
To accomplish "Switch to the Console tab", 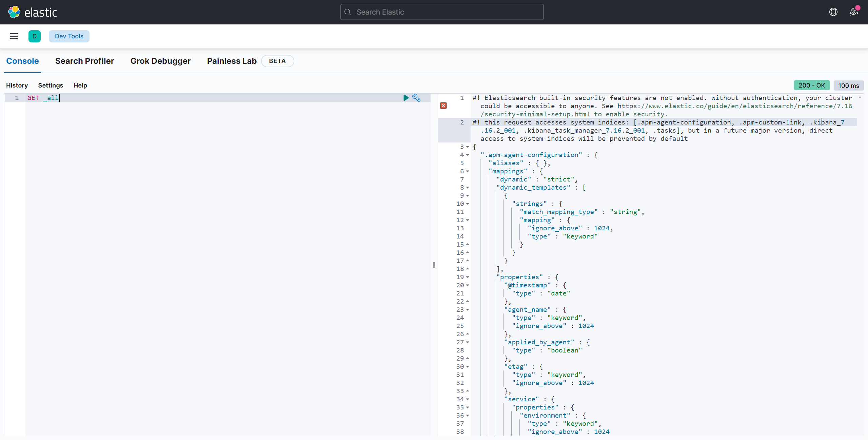I will pyautogui.click(x=22, y=61).
